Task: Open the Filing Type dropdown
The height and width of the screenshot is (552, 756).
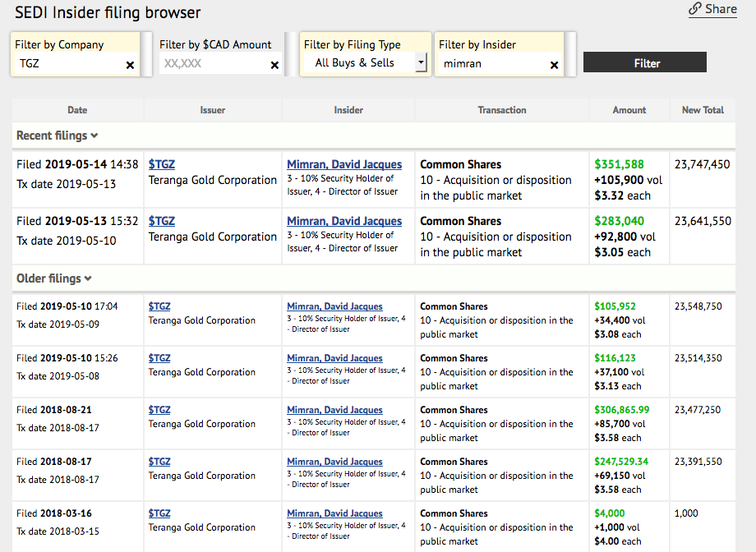Action: pyautogui.click(x=364, y=63)
